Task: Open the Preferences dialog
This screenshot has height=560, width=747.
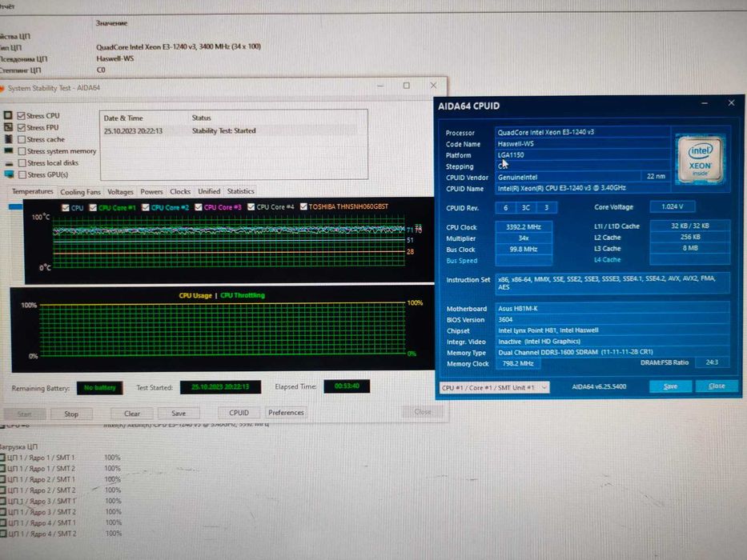Action: tap(286, 412)
